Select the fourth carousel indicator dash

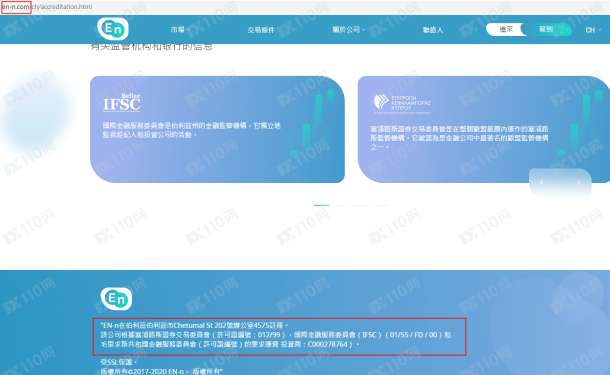[x=380, y=205]
